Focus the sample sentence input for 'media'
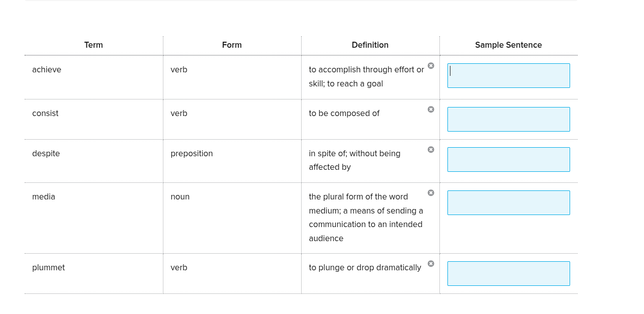 coord(508,202)
